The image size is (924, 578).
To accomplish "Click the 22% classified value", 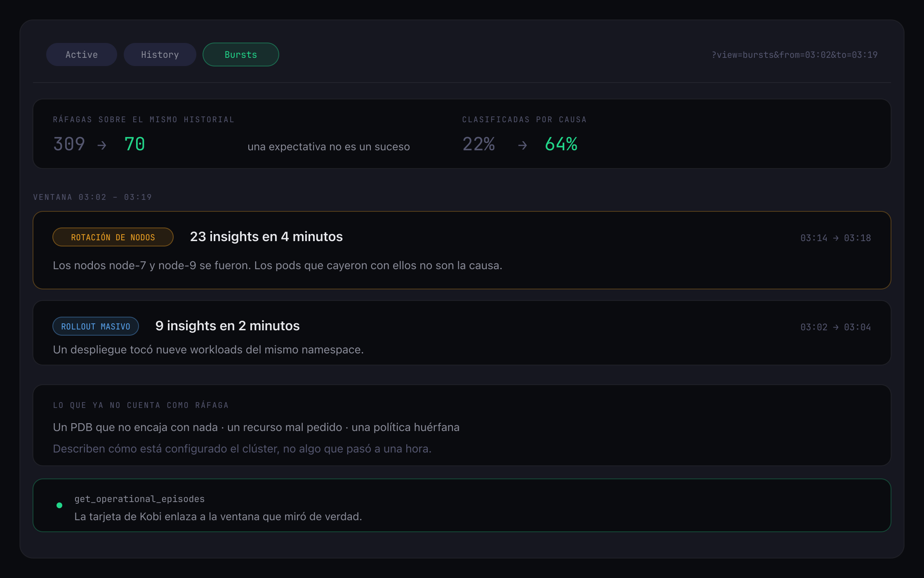I will point(478,144).
